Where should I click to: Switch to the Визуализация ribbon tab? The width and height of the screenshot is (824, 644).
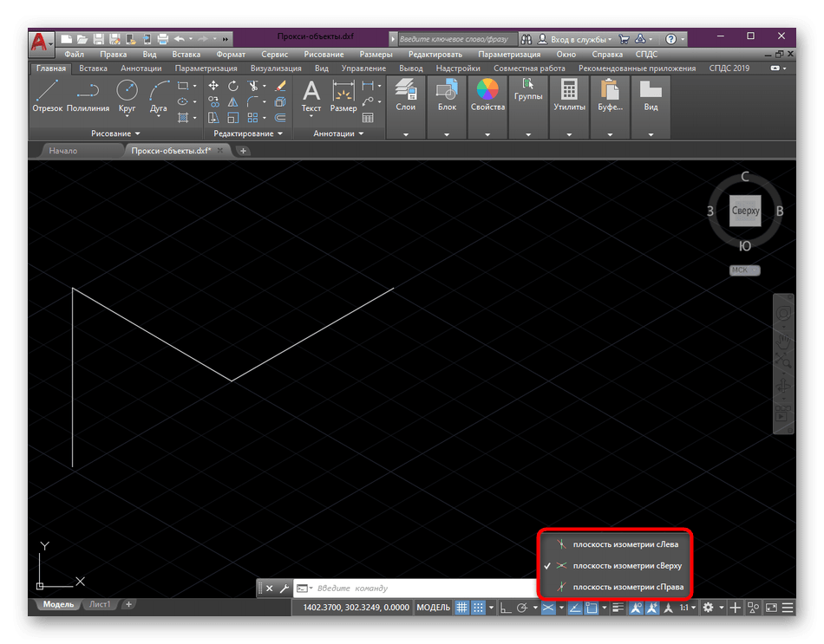(276, 68)
